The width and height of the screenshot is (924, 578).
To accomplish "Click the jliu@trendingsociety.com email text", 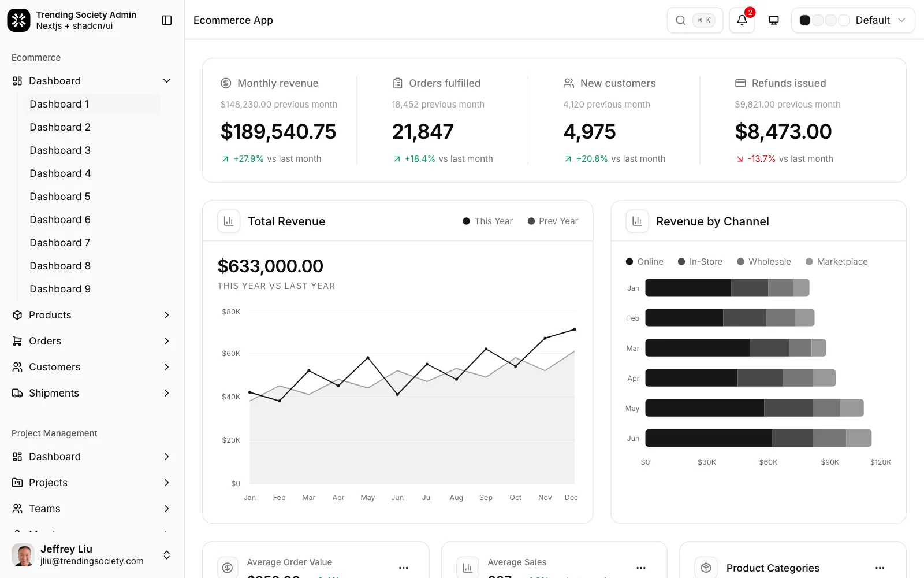I will pos(92,561).
